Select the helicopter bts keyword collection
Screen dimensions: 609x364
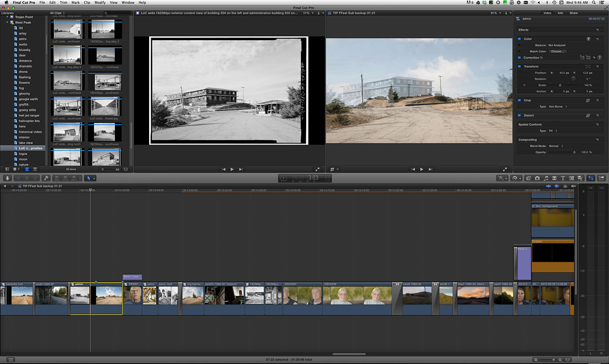point(29,121)
